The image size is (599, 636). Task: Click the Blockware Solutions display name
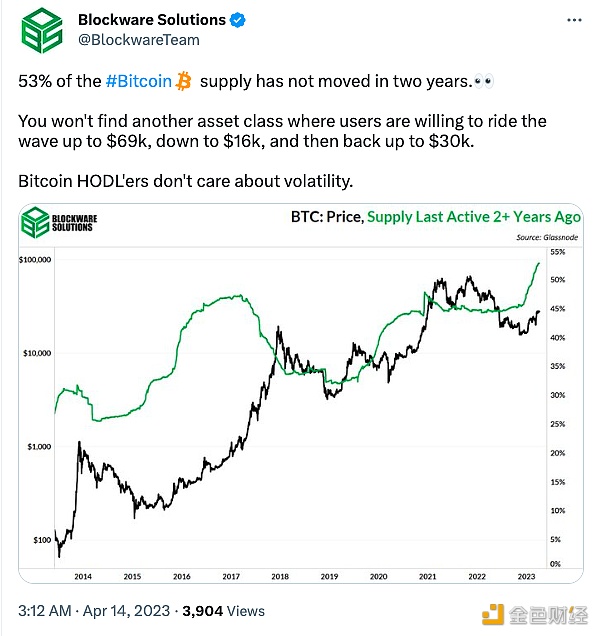point(152,19)
